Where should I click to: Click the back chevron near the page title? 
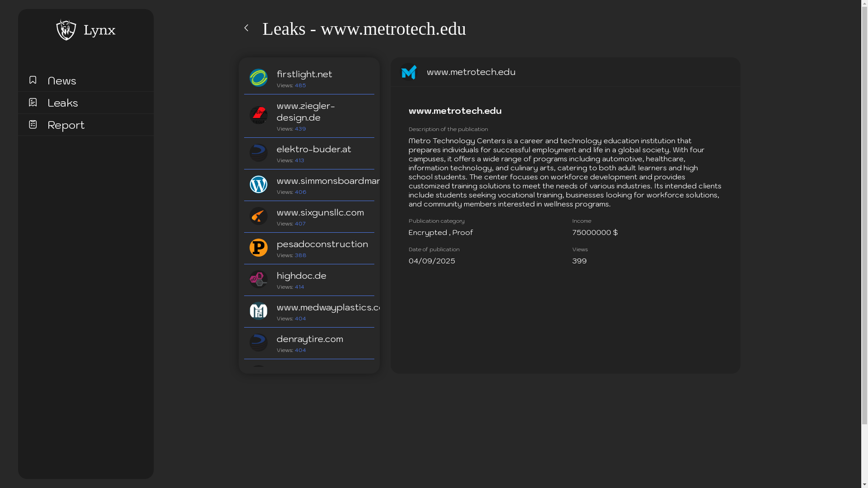(x=246, y=28)
